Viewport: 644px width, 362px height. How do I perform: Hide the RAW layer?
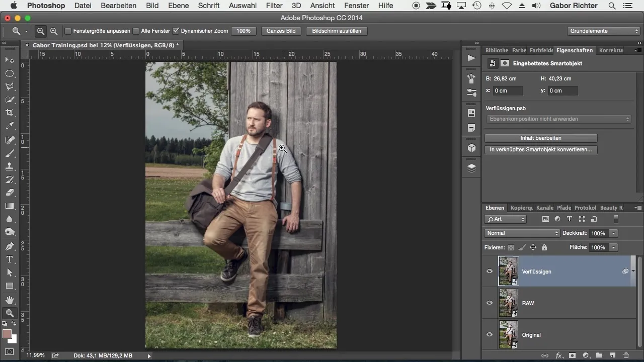click(x=490, y=303)
